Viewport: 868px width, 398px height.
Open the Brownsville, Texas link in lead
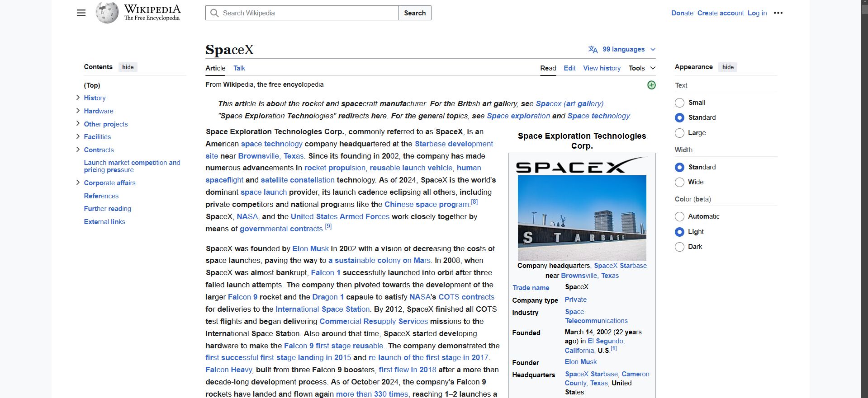coord(270,156)
